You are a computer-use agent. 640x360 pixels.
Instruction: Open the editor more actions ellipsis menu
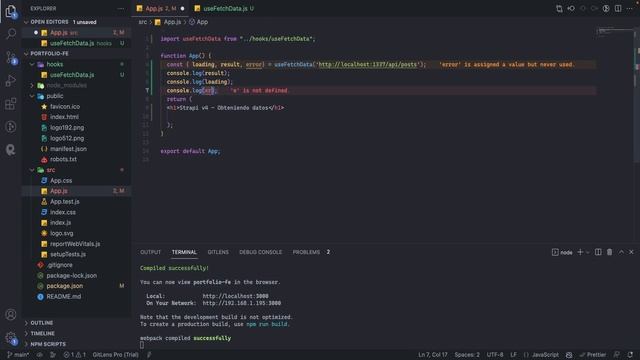pos(630,9)
